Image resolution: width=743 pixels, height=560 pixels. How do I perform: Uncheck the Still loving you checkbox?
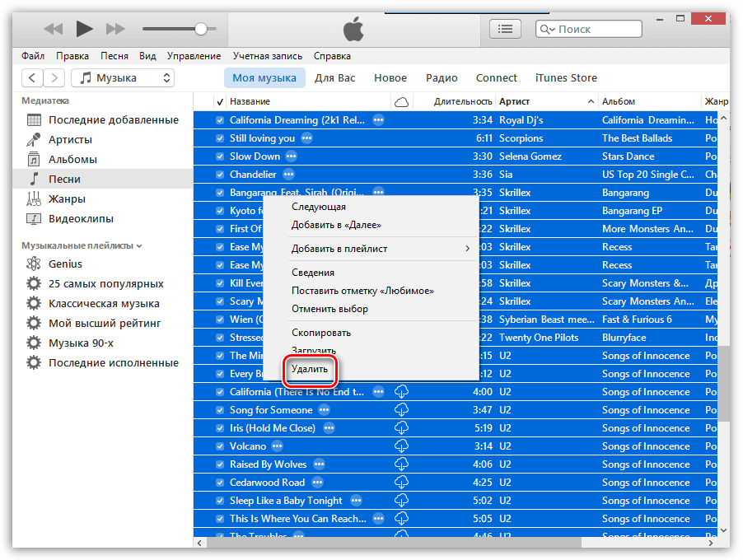220,138
